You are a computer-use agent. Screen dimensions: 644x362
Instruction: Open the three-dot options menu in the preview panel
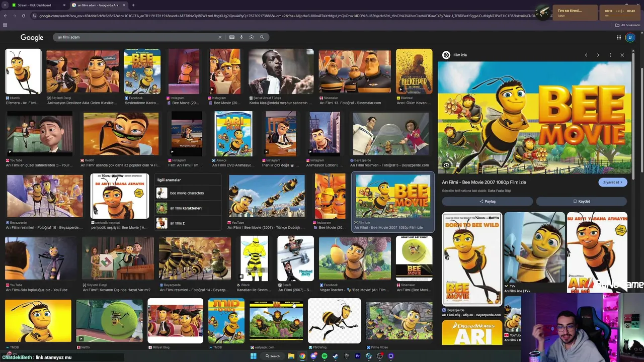pyautogui.click(x=610, y=55)
